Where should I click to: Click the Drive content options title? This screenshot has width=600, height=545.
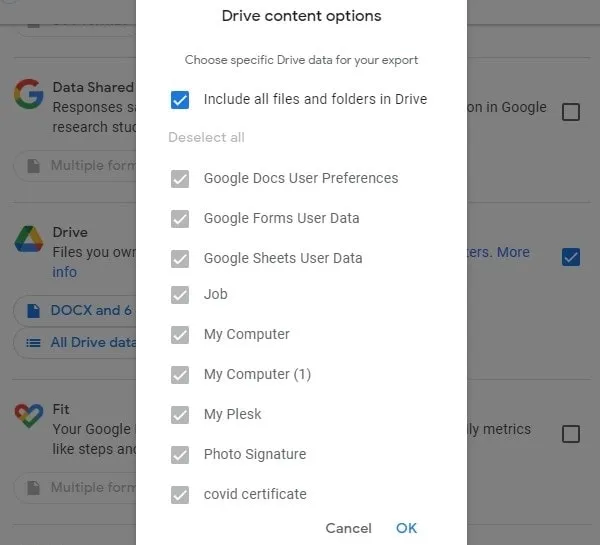(x=302, y=16)
